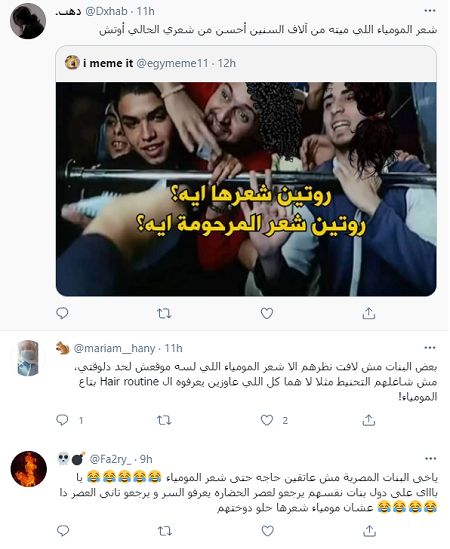Image resolution: width=450 pixels, height=549 pixels.
Task: Share the @mariam__hany tweet
Action: click(x=368, y=420)
